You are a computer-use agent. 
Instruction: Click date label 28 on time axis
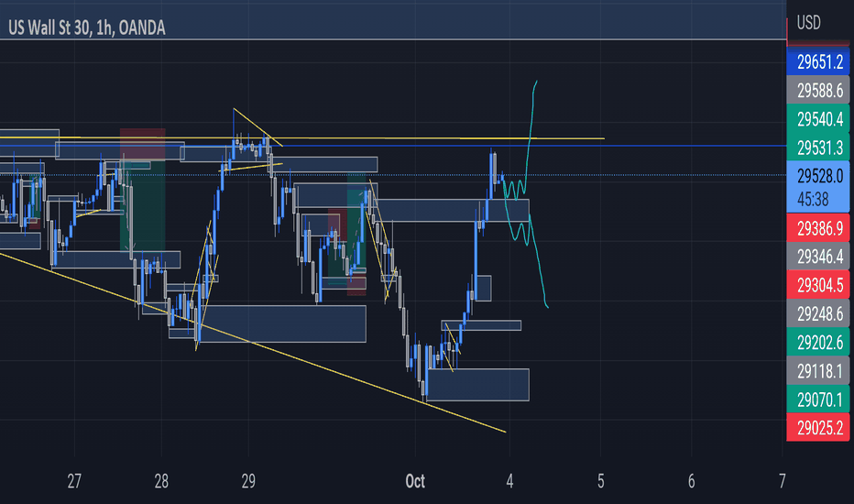[161, 481]
